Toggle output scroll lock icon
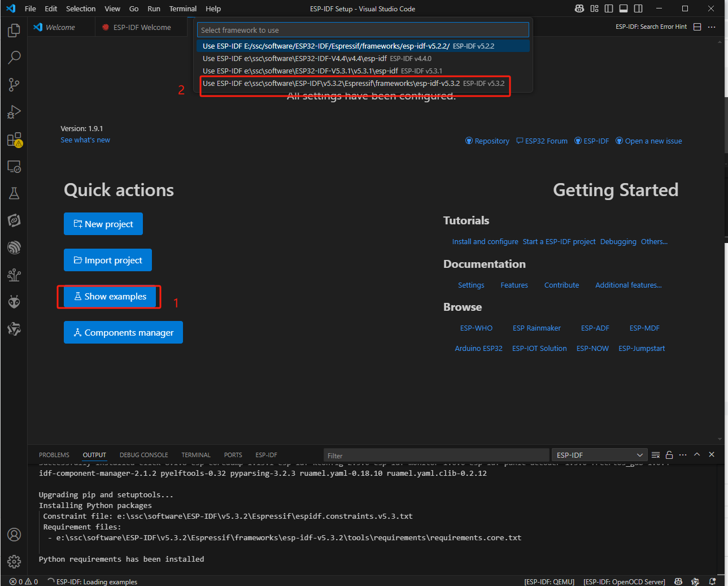 click(669, 455)
